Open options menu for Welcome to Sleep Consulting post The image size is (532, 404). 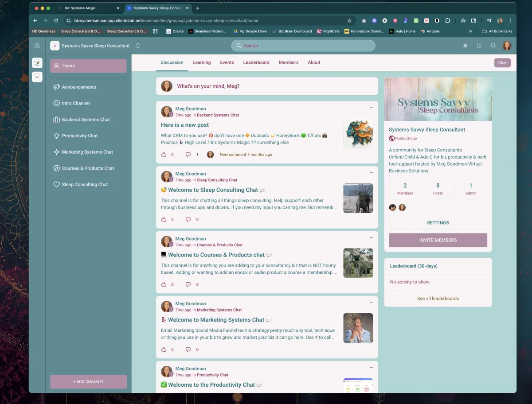click(x=372, y=173)
